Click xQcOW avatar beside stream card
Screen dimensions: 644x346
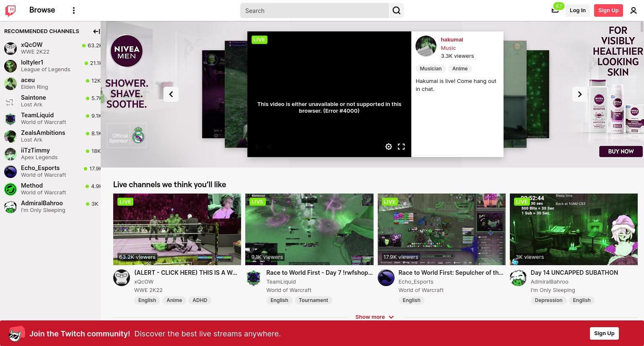pos(122,278)
